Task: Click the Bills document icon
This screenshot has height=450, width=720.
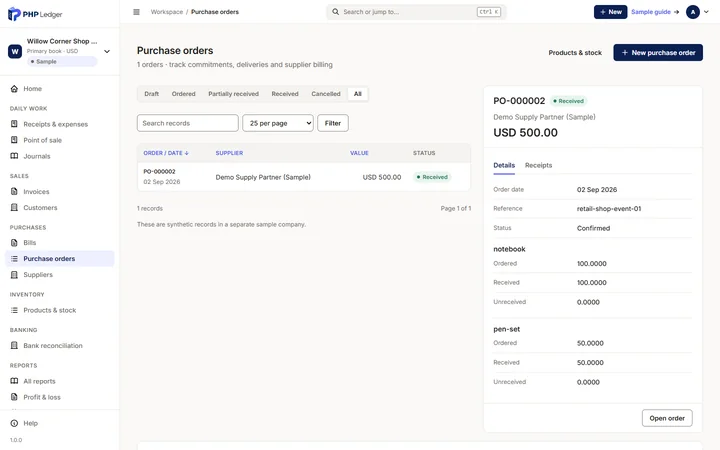Action: click(x=14, y=242)
